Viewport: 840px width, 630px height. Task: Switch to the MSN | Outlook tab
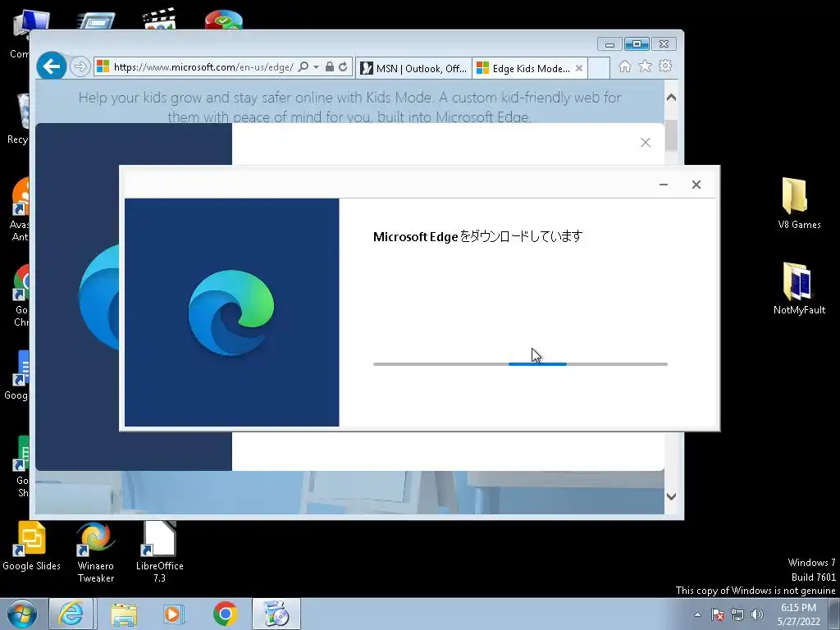coord(413,69)
